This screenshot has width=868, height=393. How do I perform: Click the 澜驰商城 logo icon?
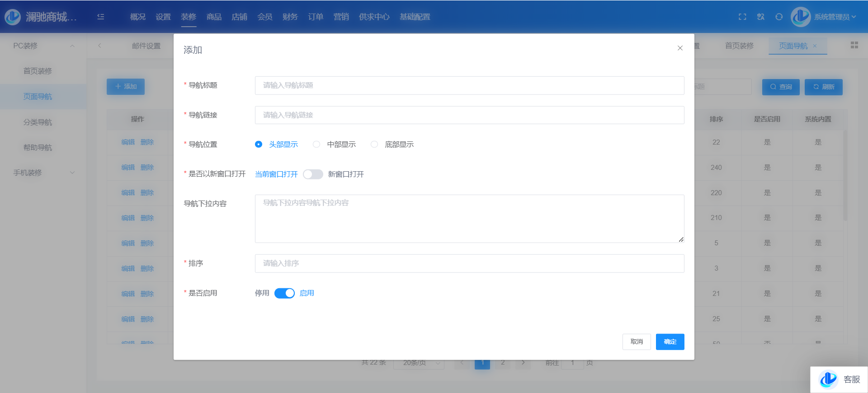tap(13, 17)
